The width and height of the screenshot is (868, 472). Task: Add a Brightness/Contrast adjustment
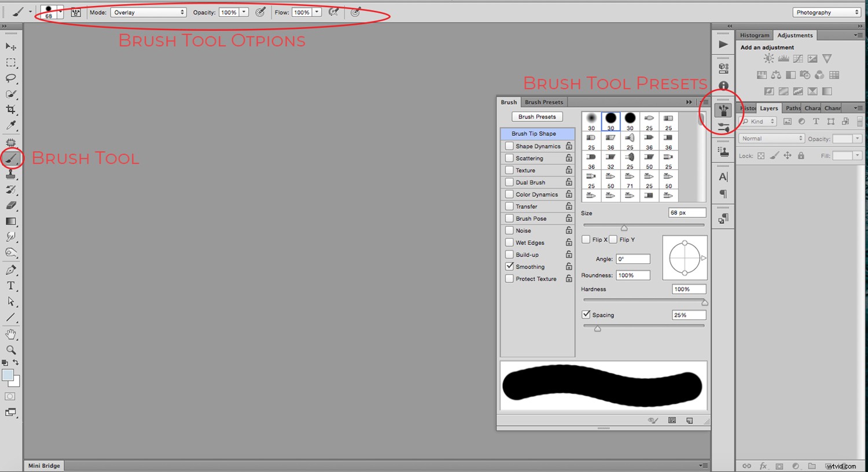pyautogui.click(x=768, y=58)
